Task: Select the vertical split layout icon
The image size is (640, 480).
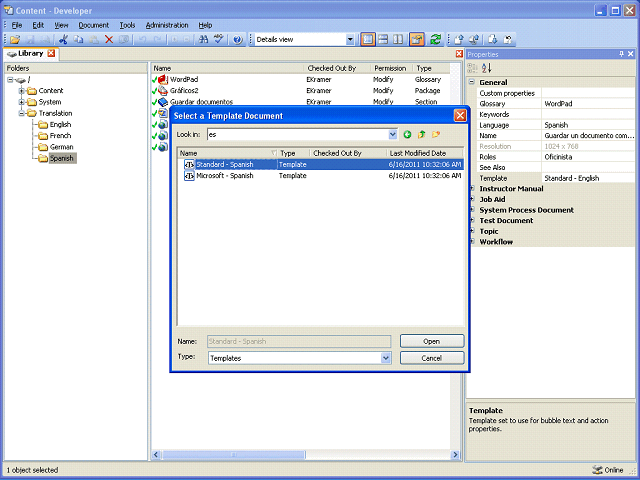Action: coord(398,39)
